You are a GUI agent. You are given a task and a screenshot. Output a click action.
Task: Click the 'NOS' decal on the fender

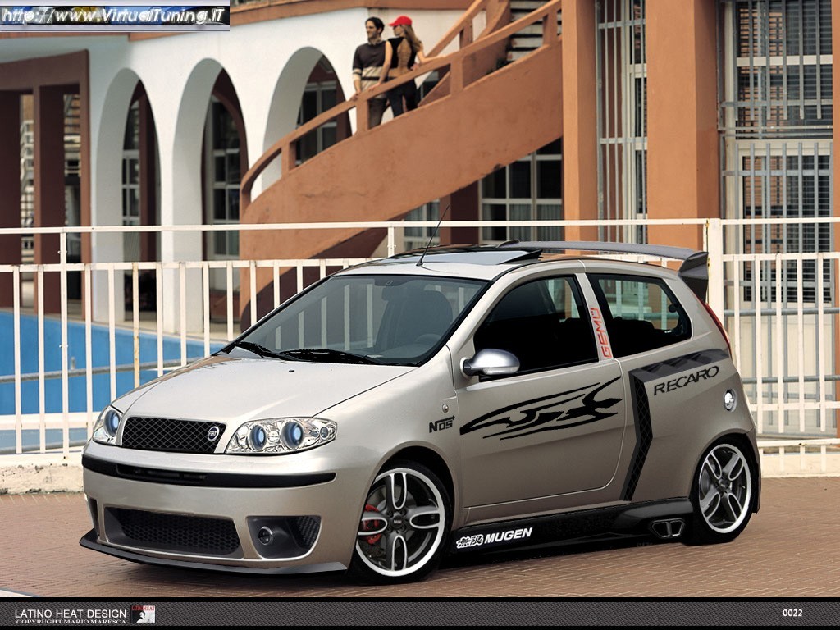click(x=441, y=424)
